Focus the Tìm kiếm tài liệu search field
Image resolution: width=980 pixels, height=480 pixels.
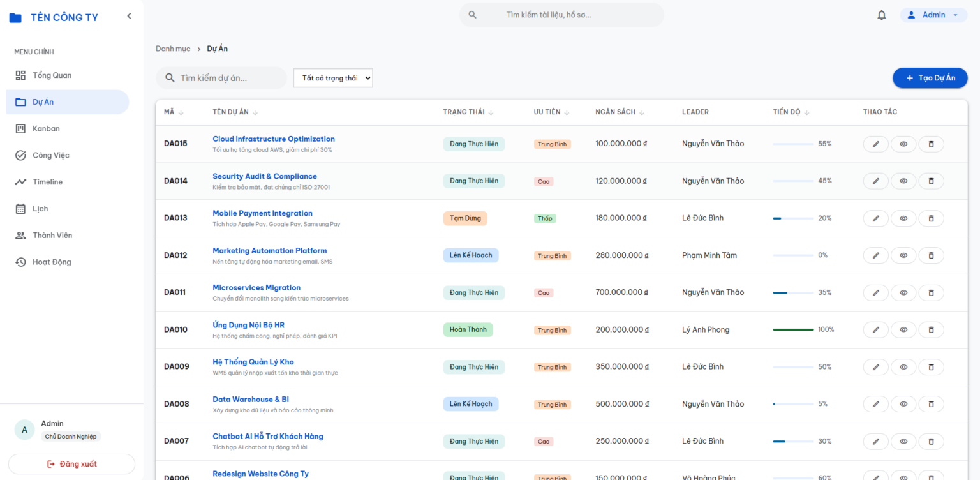point(561,15)
